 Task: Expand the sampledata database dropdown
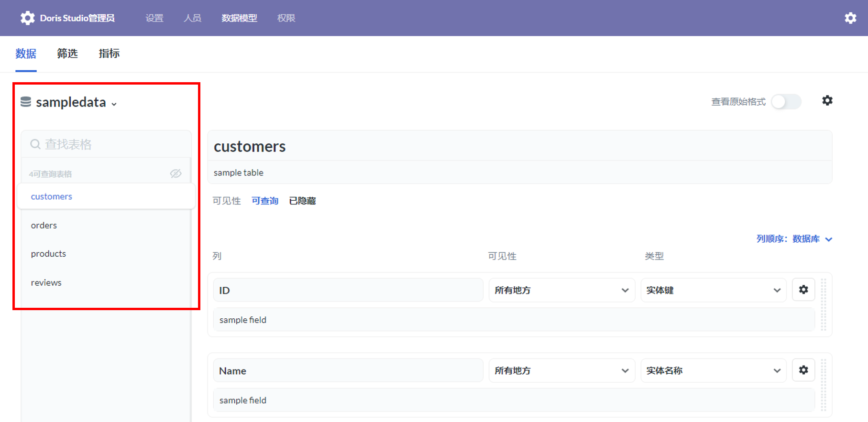click(114, 104)
